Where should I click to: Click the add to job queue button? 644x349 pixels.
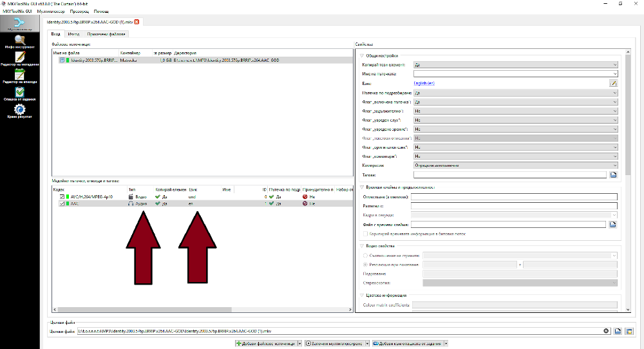coord(408,344)
